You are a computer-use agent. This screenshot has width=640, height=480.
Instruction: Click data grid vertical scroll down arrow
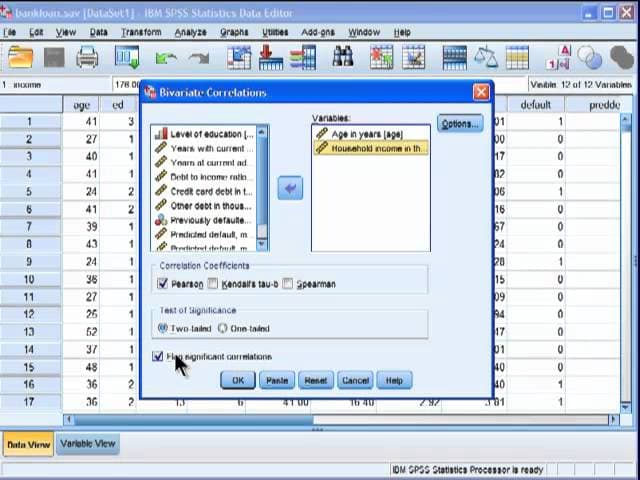pos(625,407)
